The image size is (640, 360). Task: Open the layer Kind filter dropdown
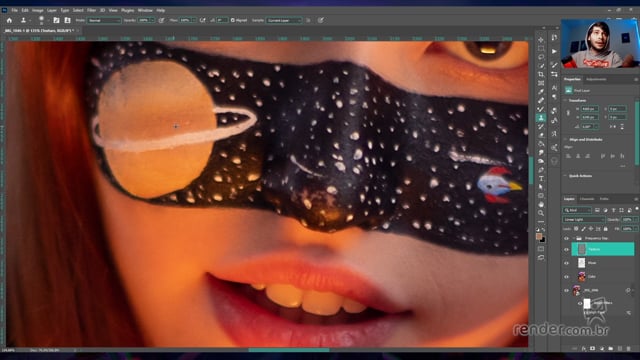pos(577,210)
